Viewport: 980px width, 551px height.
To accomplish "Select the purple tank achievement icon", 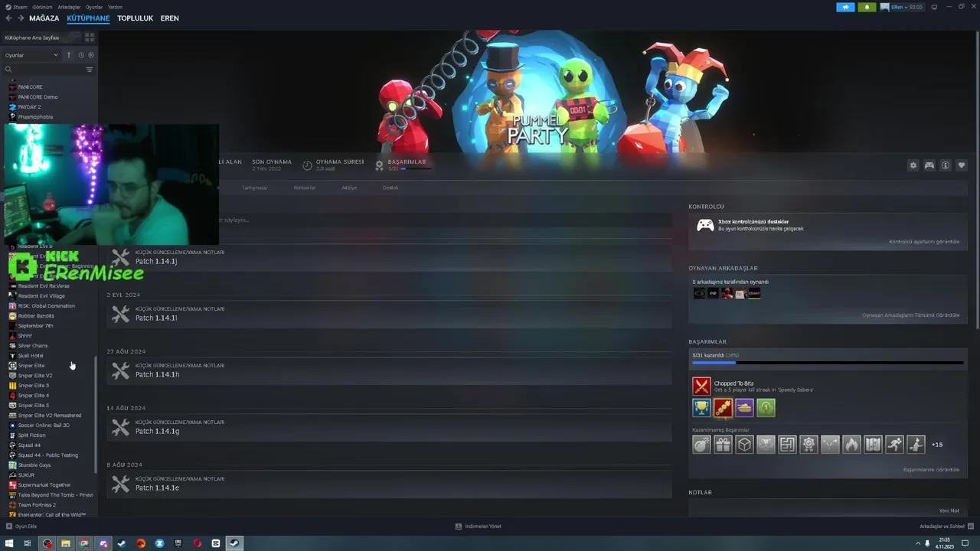I will point(744,408).
